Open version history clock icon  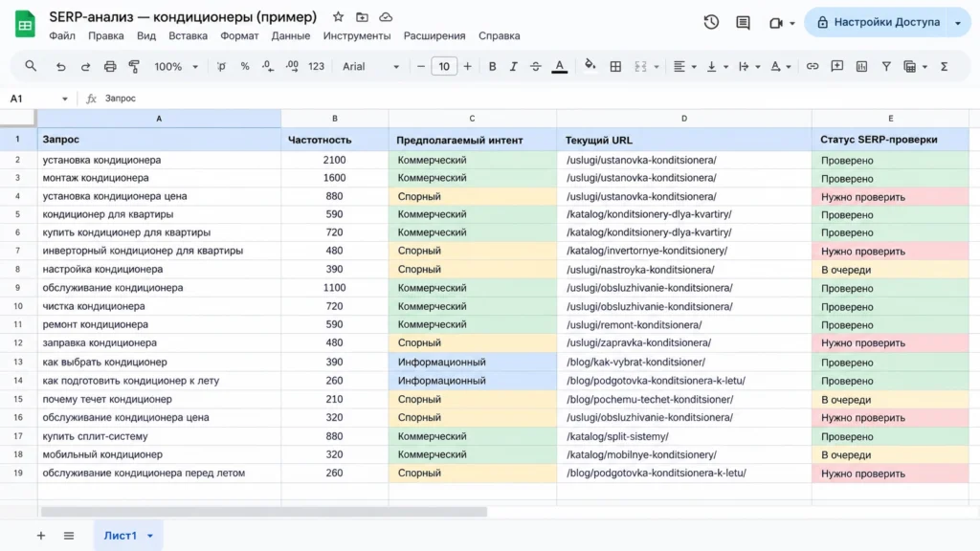711,23
